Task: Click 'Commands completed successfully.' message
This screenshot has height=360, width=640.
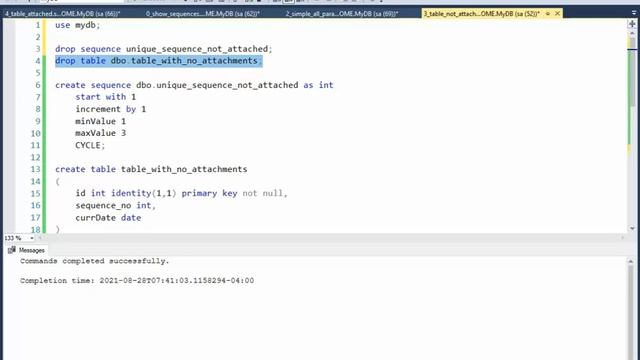Action: coord(95,261)
